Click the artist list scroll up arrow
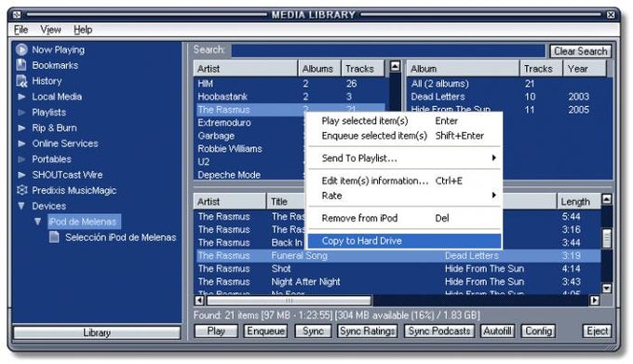The image size is (633, 364). click(x=395, y=66)
